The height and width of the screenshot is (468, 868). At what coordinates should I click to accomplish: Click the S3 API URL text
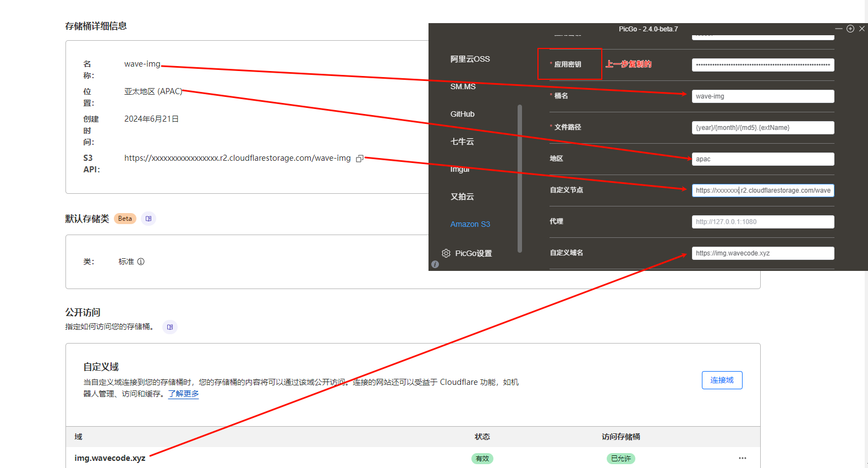[x=237, y=158]
